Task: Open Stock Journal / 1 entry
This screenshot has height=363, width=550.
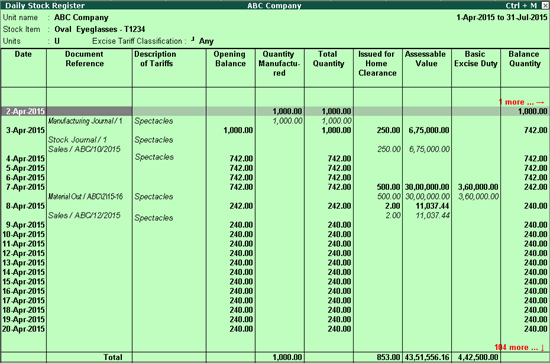Action: tap(77, 140)
